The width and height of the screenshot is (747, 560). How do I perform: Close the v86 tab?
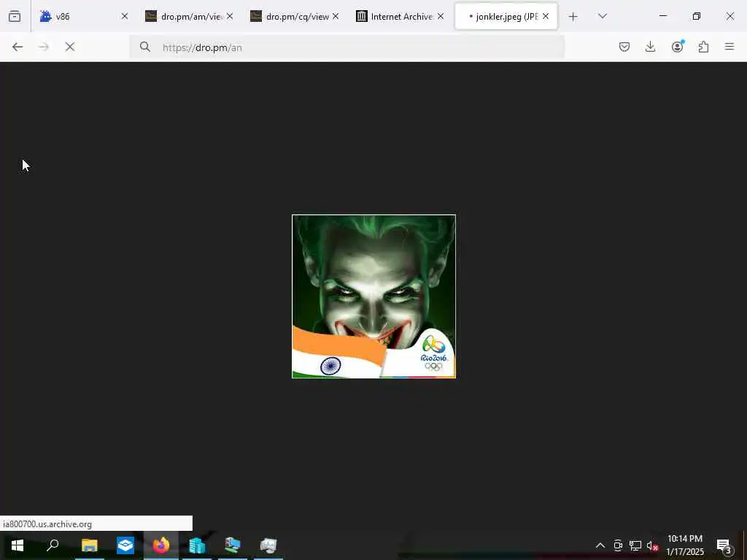coord(125,17)
